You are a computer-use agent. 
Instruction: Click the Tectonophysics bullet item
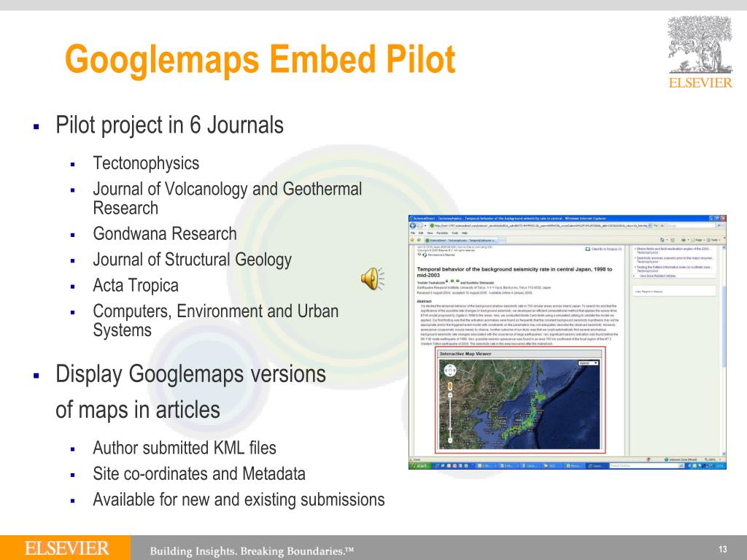click(146, 163)
